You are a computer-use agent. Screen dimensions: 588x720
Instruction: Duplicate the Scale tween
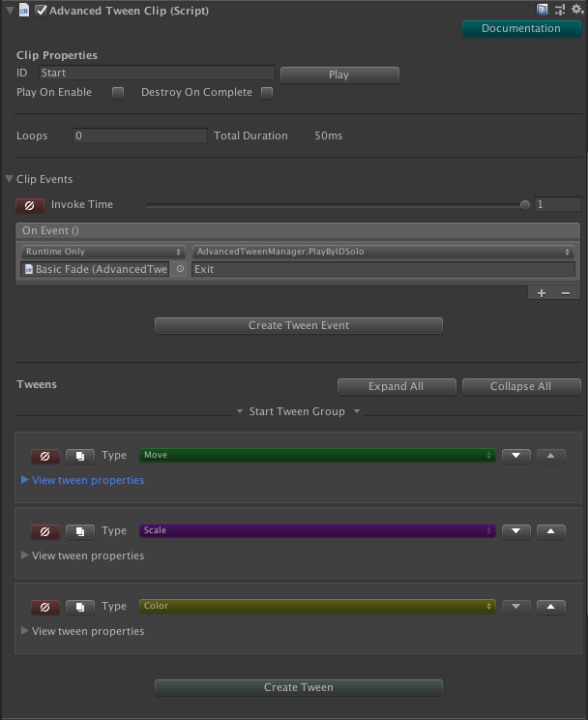point(79,531)
